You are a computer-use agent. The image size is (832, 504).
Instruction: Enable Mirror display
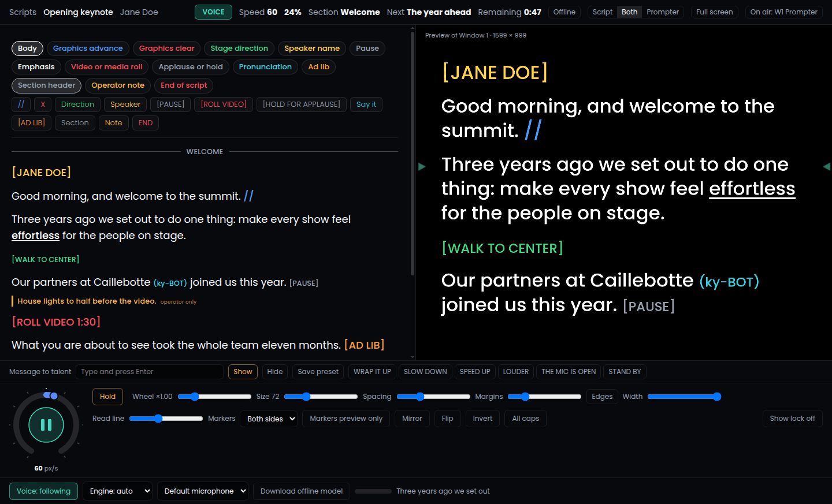click(x=412, y=419)
